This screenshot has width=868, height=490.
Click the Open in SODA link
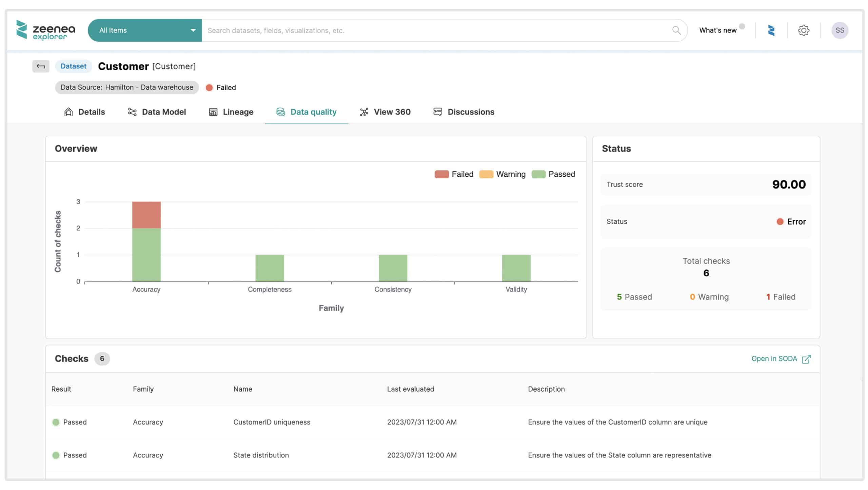pyautogui.click(x=774, y=359)
